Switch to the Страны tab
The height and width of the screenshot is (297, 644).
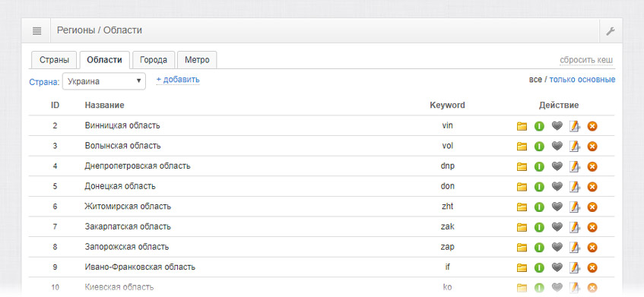point(54,60)
